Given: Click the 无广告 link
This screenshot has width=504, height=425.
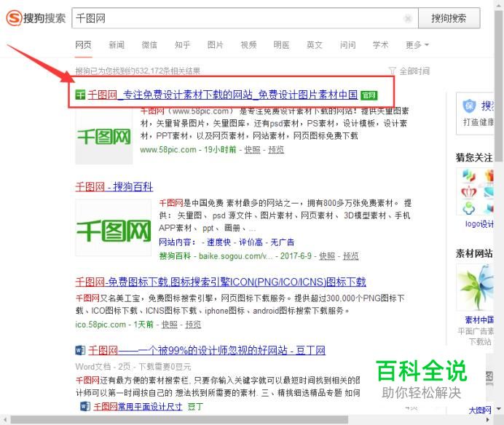Looking at the screenshot, I should coord(283,242).
